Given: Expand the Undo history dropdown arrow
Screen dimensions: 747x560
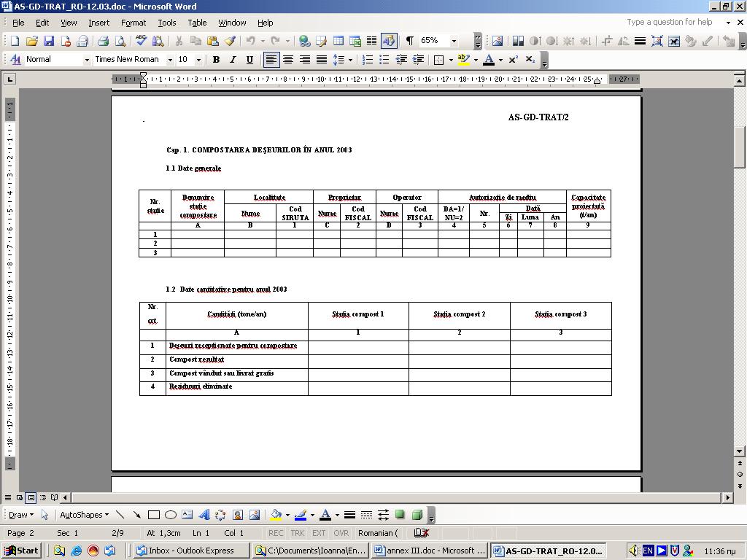Looking at the screenshot, I should (x=263, y=42).
